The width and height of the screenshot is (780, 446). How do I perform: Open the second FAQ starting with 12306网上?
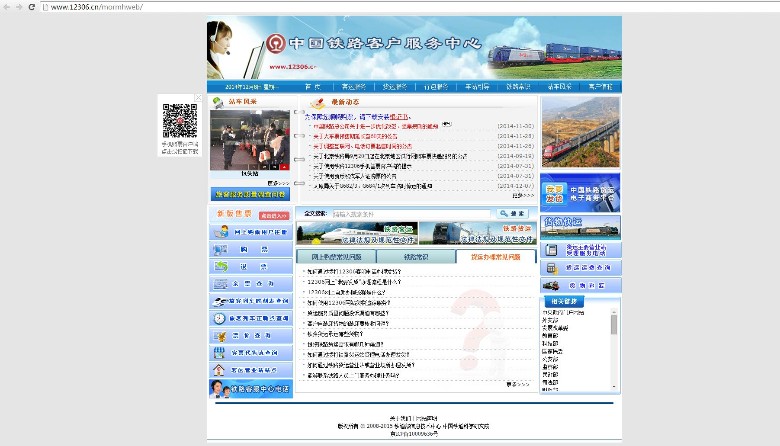coord(354,282)
